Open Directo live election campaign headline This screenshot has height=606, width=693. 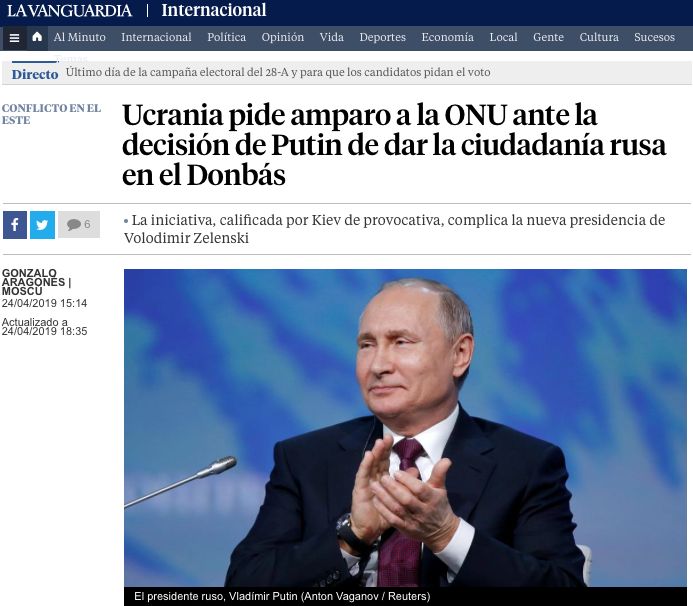click(278, 72)
